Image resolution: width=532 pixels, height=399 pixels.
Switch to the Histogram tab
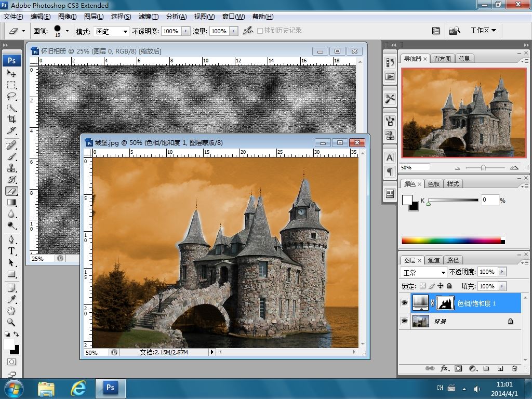tap(443, 59)
